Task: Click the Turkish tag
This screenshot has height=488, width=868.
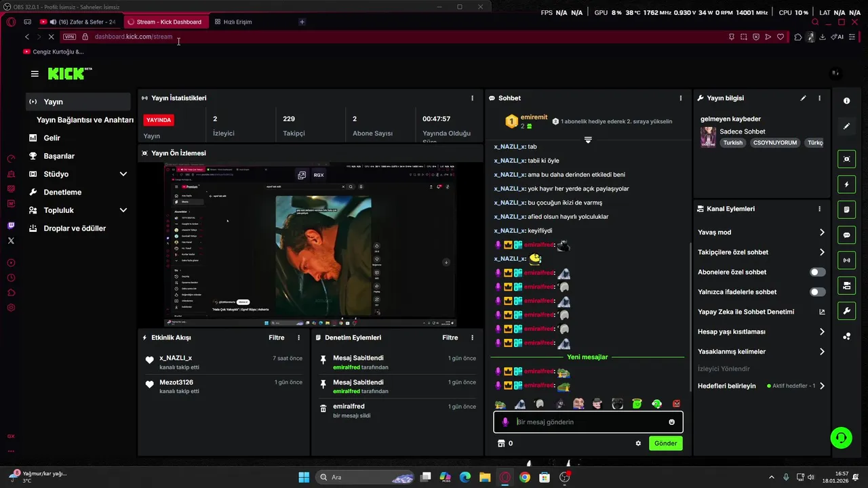Action: pyautogui.click(x=732, y=143)
